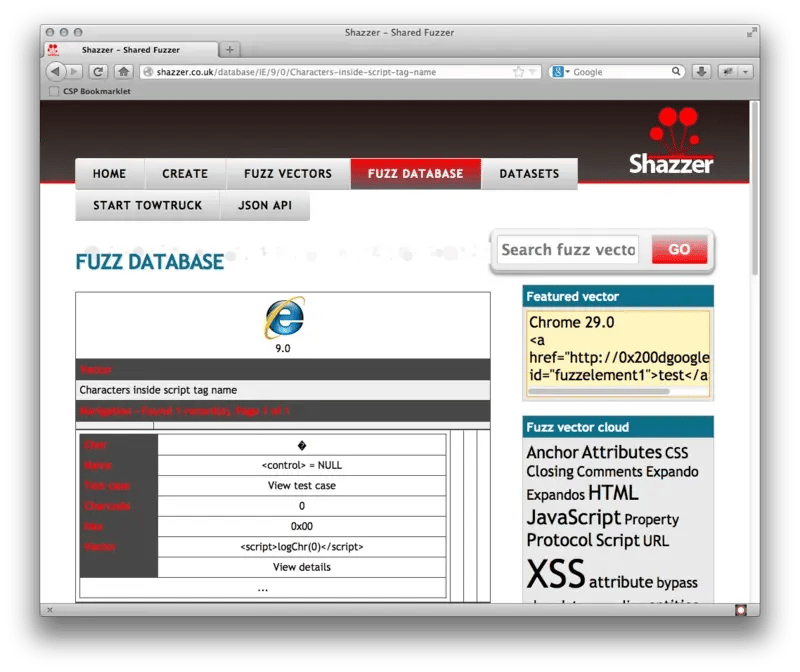The height and width of the screenshot is (672, 800).
Task: Click the XSS tag in vector cloud
Action: (x=555, y=576)
